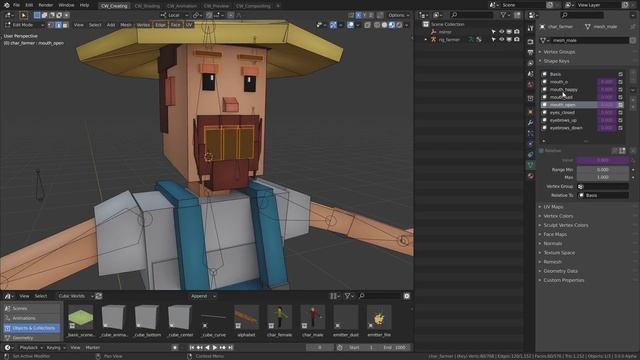
Task: Toggle eyes_closed shape key checkbox
Action: click(x=621, y=112)
